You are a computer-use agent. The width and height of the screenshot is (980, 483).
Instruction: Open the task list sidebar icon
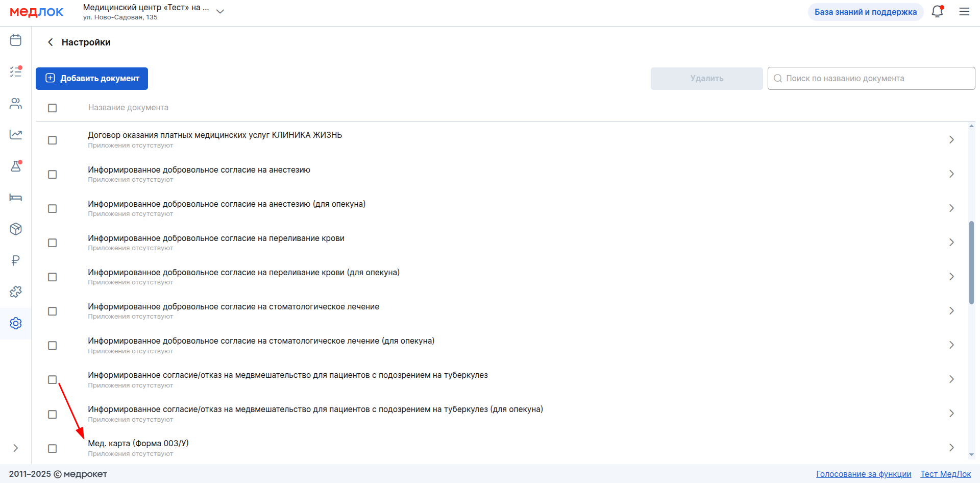(x=16, y=72)
